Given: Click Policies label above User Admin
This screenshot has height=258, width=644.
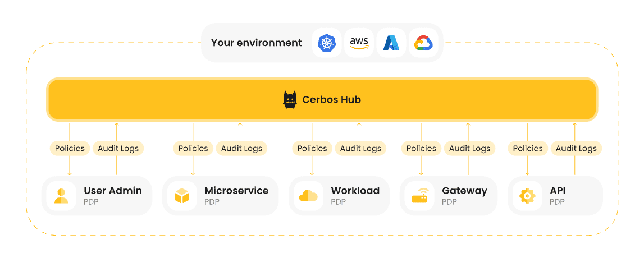Looking at the screenshot, I should (70, 149).
